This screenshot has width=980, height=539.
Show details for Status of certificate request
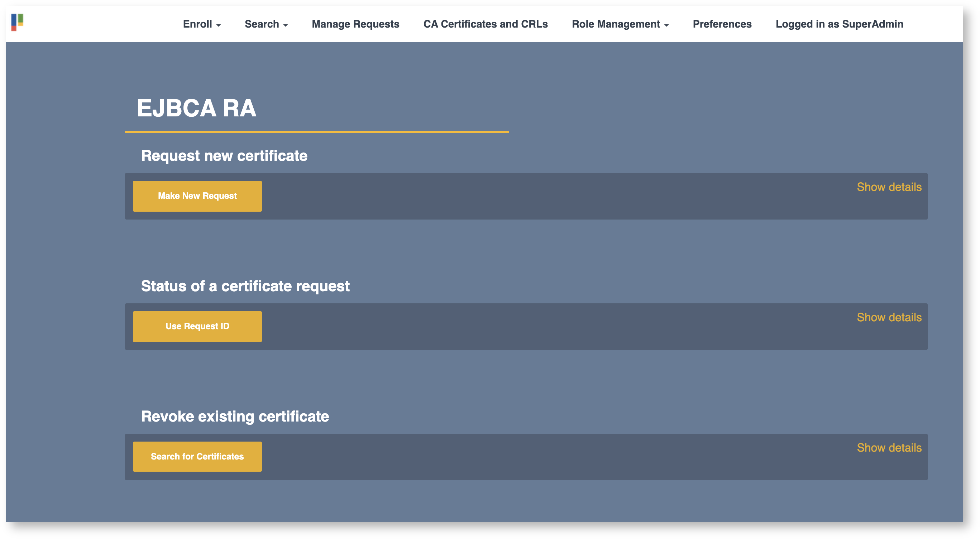(x=889, y=317)
